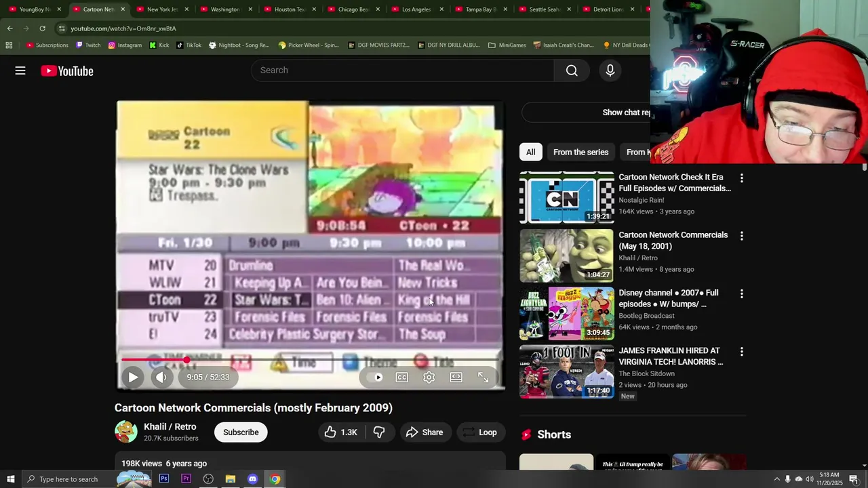Show hidden system tray icons
This screenshot has height=488, width=868.
(776, 479)
